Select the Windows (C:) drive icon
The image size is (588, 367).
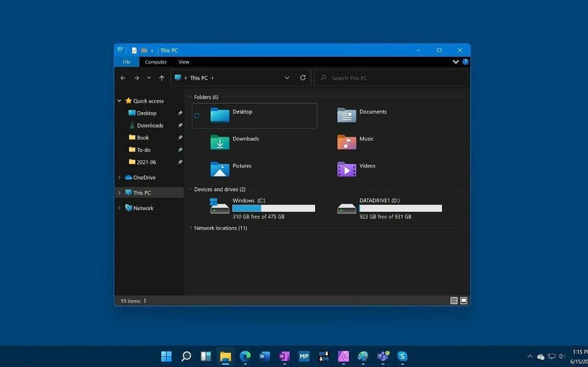pos(219,206)
